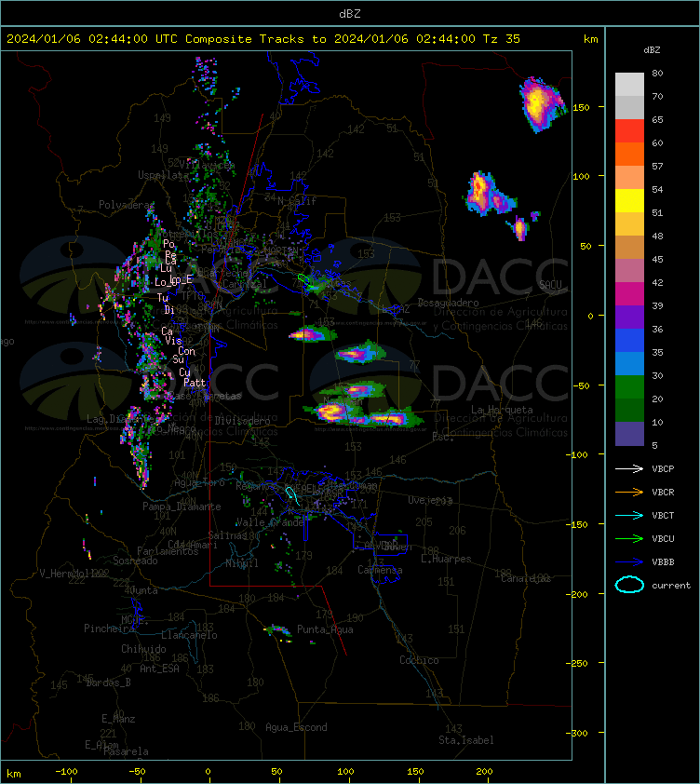The height and width of the screenshot is (784, 700).
Task: Click the 'Pasarela' place label
Action: (126, 751)
